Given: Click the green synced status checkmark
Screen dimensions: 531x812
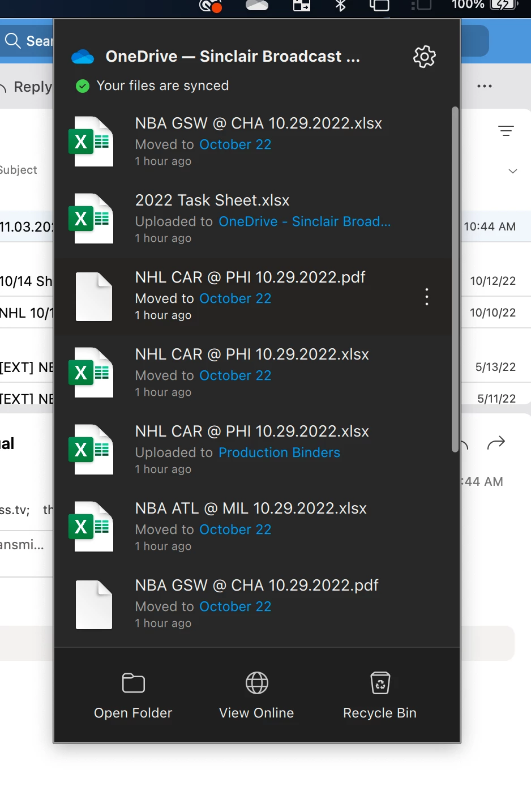Looking at the screenshot, I should (83, 86).
